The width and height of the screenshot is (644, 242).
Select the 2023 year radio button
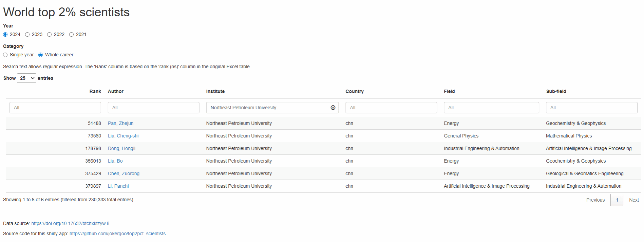27,35
